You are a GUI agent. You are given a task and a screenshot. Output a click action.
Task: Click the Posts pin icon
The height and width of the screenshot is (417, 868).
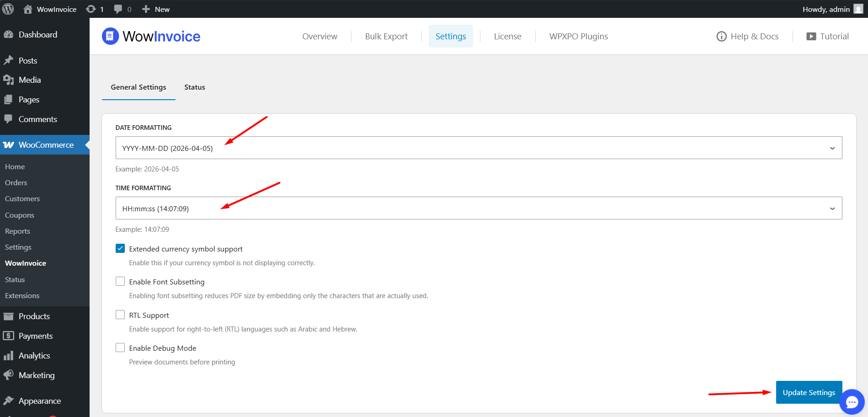[x=8, y=60]
